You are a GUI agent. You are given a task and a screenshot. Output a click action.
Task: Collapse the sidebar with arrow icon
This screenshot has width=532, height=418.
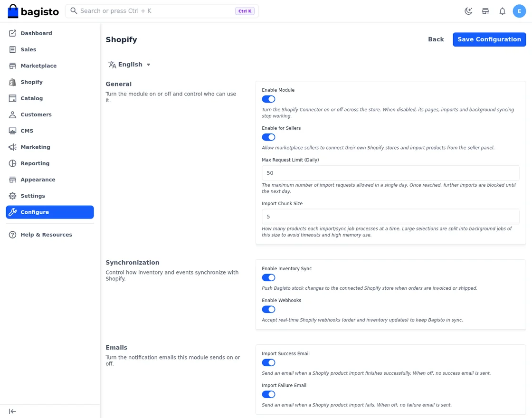tap(12, 411)
